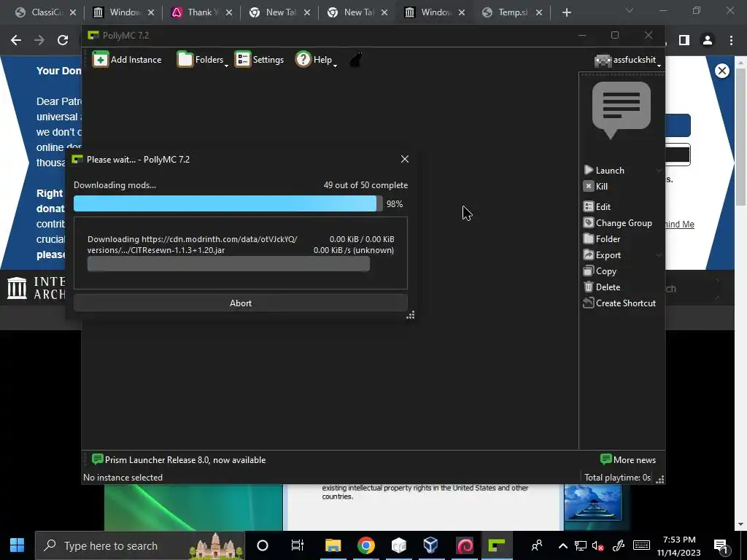Open the browser profile icon
747x560 pixels.
point(708,41)
